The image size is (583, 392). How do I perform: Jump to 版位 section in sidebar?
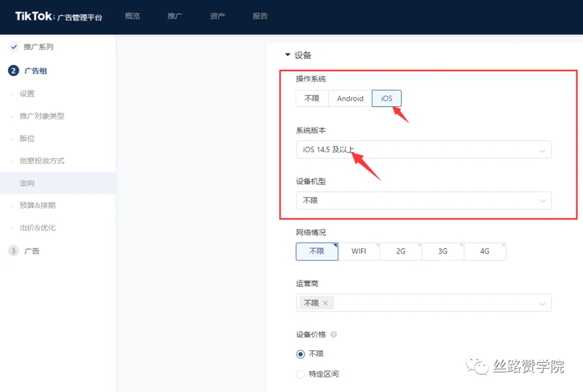pos(27,138)
